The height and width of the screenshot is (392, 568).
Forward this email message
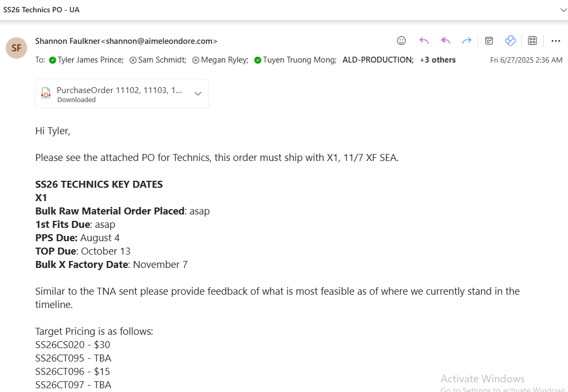(467, 41)
